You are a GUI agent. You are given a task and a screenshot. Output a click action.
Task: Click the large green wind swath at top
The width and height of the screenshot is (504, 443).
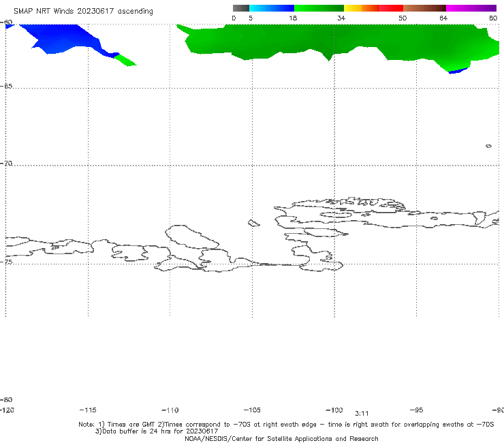tap(338, 40)
